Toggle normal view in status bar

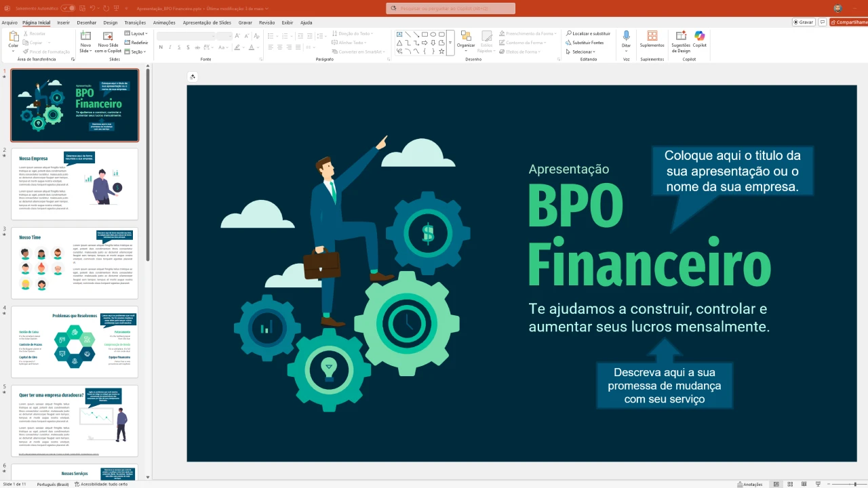coord(776,484)
